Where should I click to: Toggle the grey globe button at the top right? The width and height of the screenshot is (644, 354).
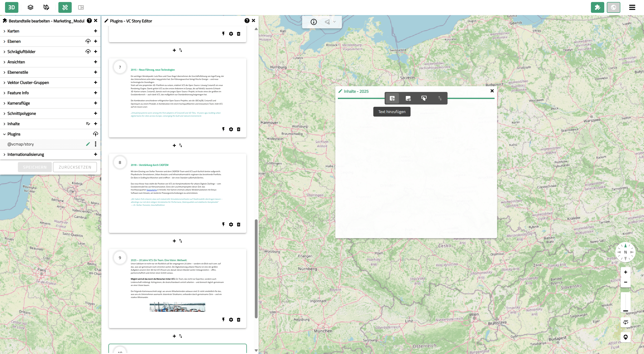point(614,7)
